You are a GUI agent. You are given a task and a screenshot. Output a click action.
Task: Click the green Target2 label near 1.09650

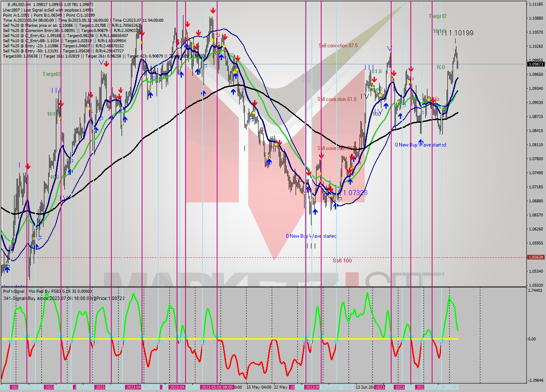tap(51, 74)
